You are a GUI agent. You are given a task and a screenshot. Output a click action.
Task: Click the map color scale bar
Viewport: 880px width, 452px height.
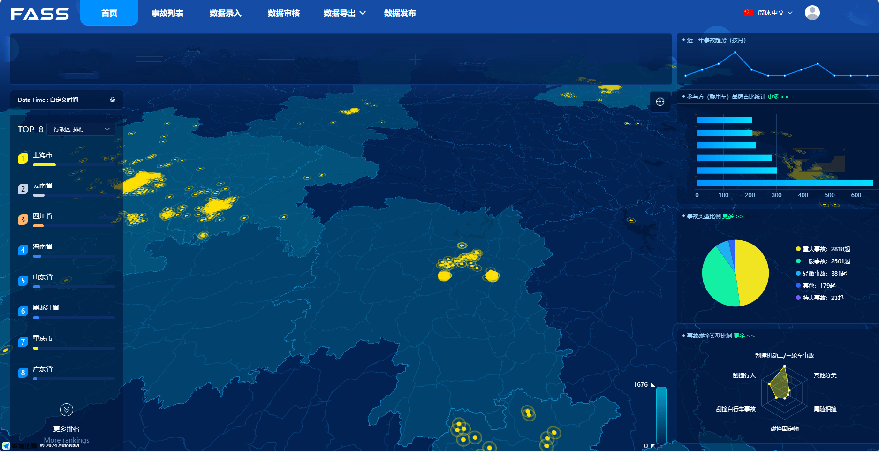[x=660, y=415]
